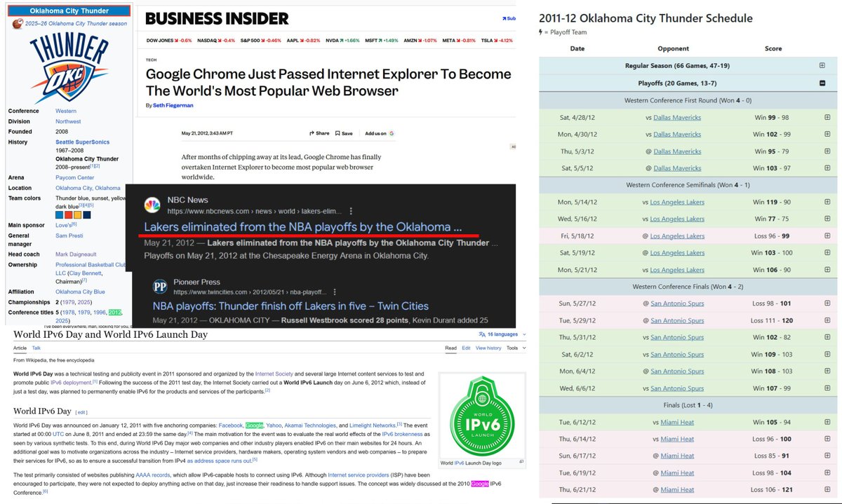Select the dark navy team color swatch
This screenshot has width=842, height=504.
[87, 215]
